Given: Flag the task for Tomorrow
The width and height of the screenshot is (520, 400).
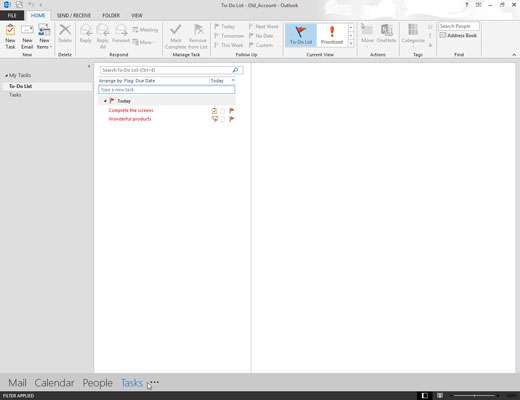Looking at the screenshot, I should [x=229, y=36].
